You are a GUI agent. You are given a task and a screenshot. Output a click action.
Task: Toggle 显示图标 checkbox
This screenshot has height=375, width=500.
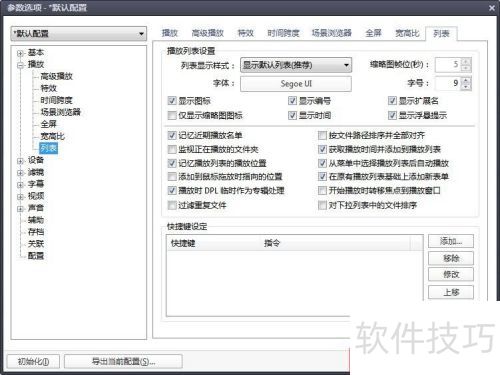[x=172, y=101]
